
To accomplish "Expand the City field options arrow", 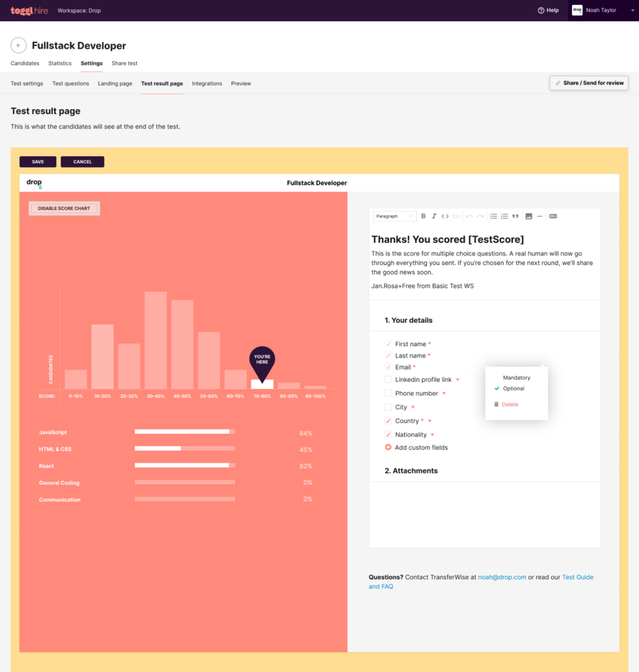I will 413,408.
